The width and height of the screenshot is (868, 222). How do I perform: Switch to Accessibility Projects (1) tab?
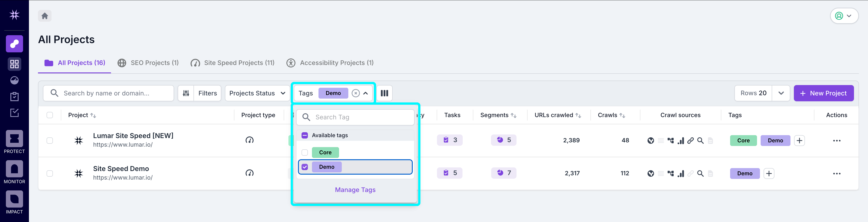(x=330, y=63)
